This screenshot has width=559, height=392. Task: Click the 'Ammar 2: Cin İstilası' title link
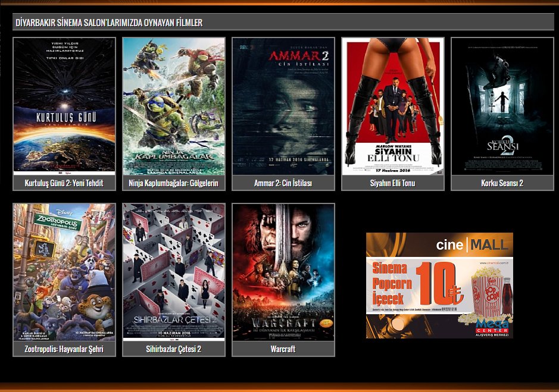[x=283, y=183]
